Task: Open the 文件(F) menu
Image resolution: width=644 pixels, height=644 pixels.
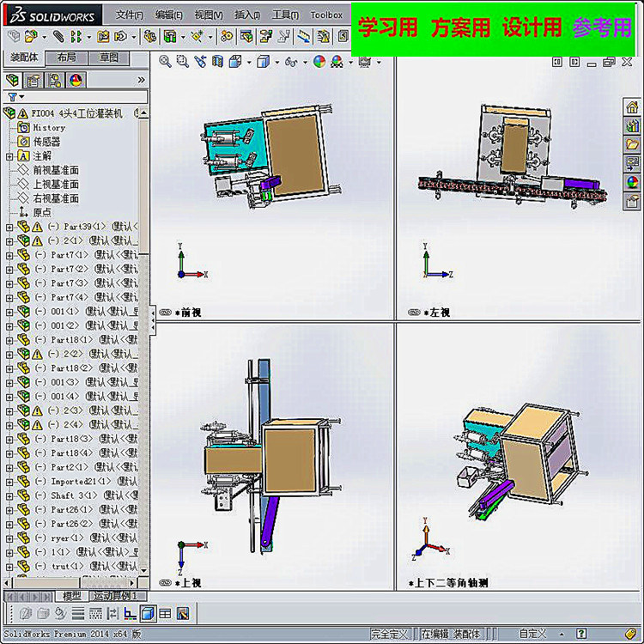Action: point(130,15)
